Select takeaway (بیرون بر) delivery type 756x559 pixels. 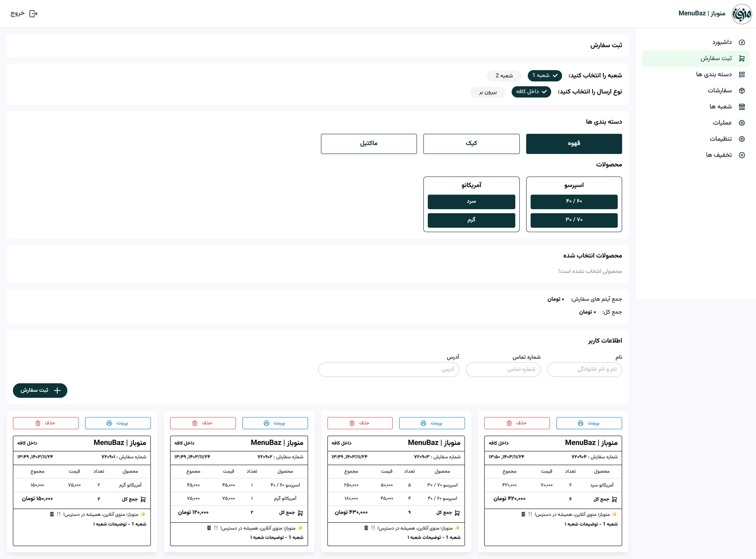[x=487, y=92]
